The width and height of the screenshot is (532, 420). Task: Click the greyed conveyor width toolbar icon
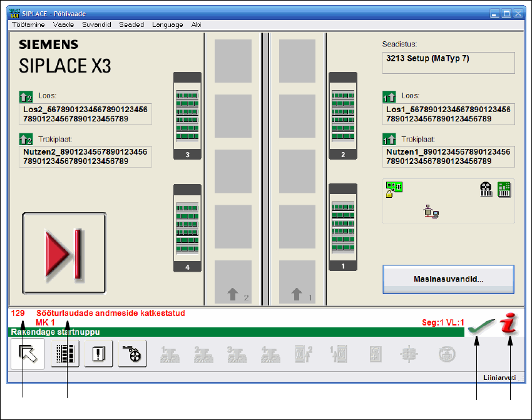click(409, 354)
